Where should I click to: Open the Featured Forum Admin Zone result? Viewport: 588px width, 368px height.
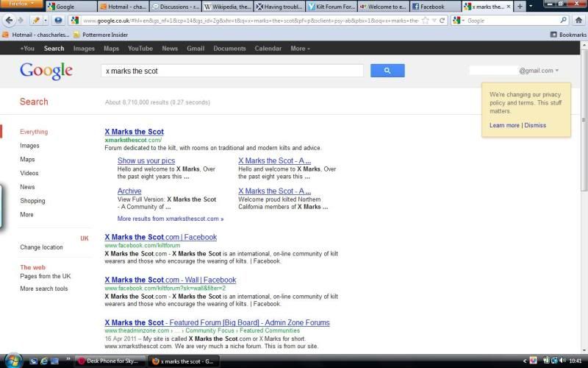coord(217,322)
